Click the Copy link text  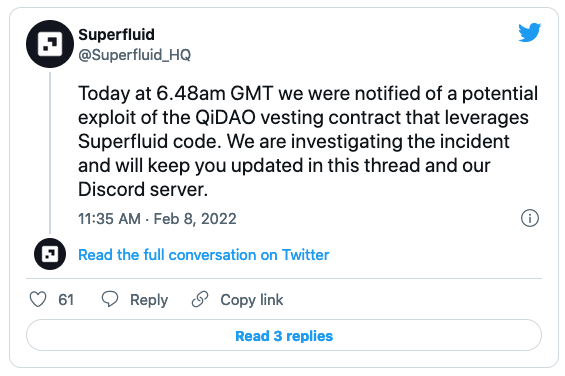[x=252, y=300]
